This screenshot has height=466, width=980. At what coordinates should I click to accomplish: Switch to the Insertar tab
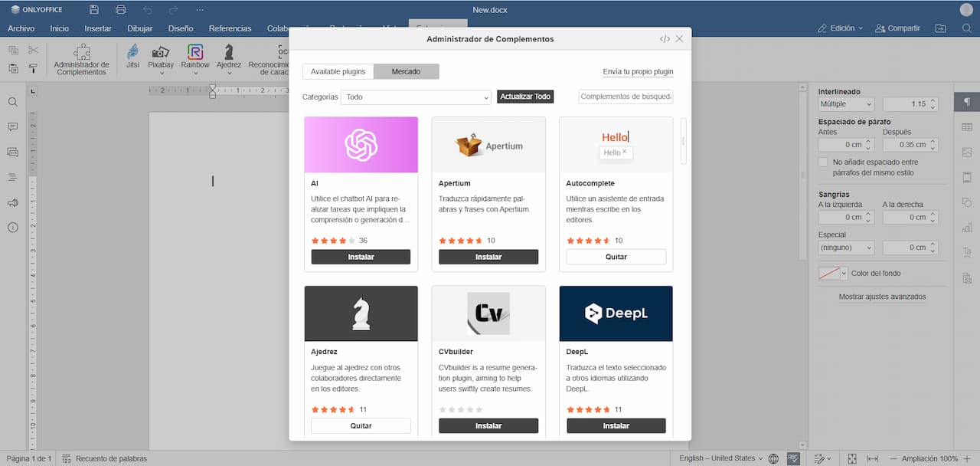[x=98, y=28]
